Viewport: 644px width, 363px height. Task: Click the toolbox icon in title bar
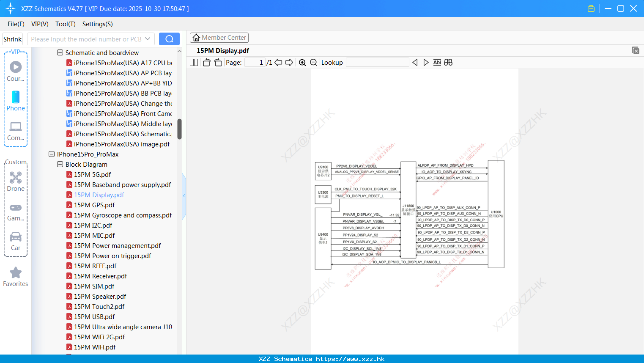pyautogui.click(x=591, y=8)
